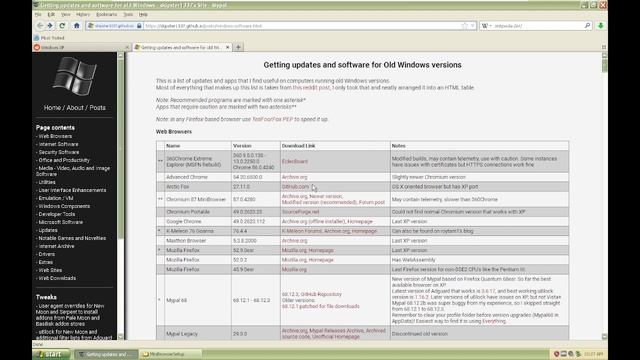The height and width of the screenshot is (360, 640).
Task: Open SourceForge.net link for Chromium Portable
Action: pos(300,212)
